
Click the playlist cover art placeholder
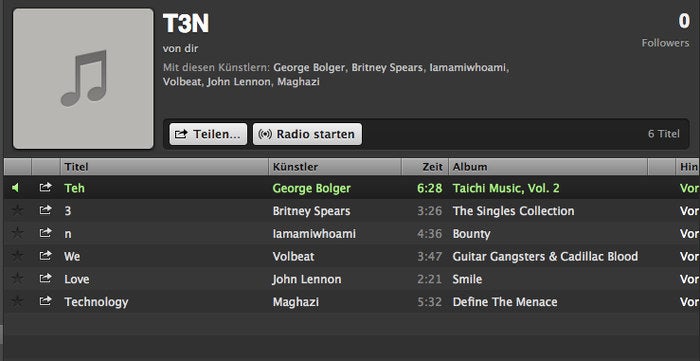pos(83,79)
